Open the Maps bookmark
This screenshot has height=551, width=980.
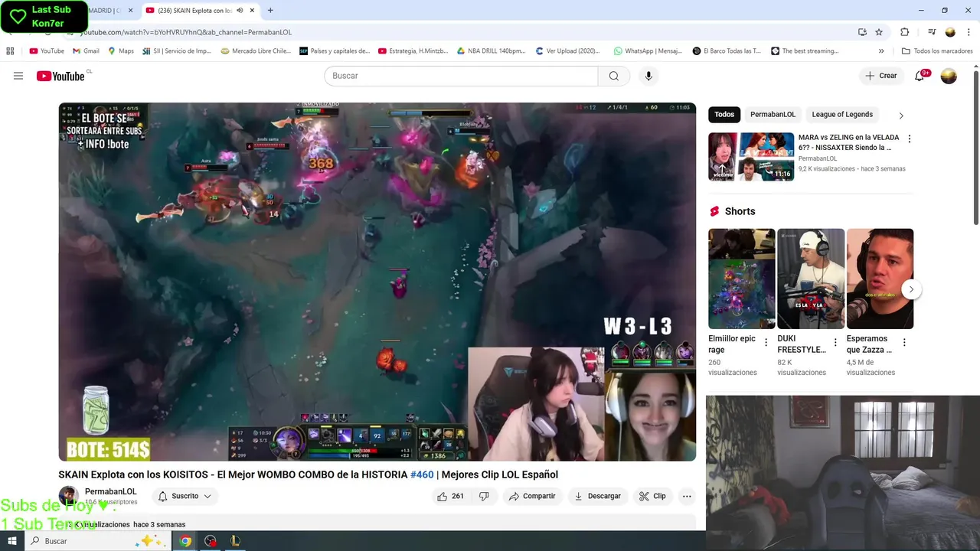[x=121, y=51]
